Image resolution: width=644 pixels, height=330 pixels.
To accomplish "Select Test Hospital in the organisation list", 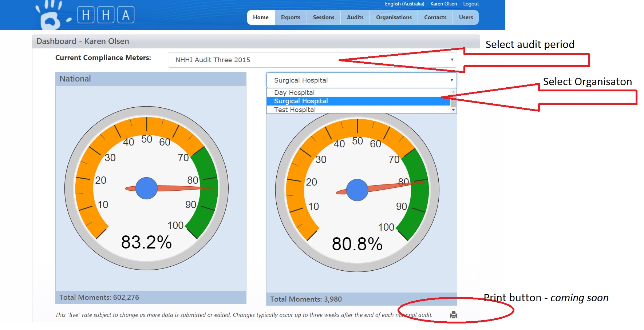I will pyautogui.click(x=295, y=110).
